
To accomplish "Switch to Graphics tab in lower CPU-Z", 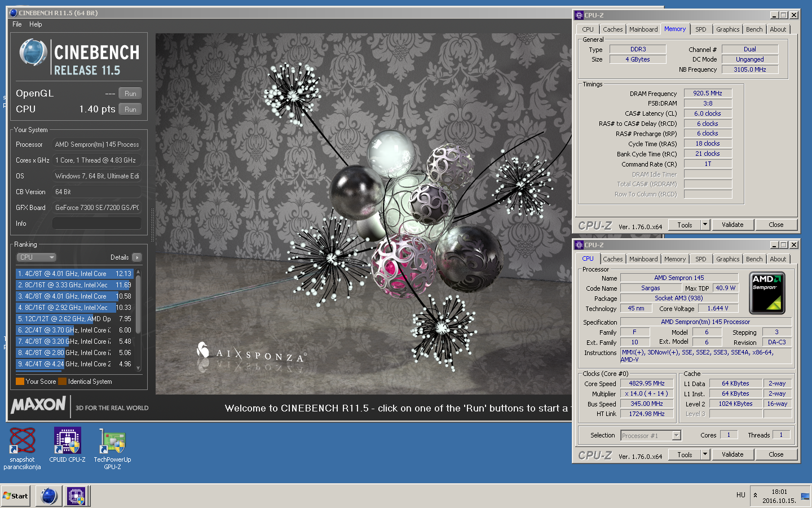I will [x=728, y=259].
